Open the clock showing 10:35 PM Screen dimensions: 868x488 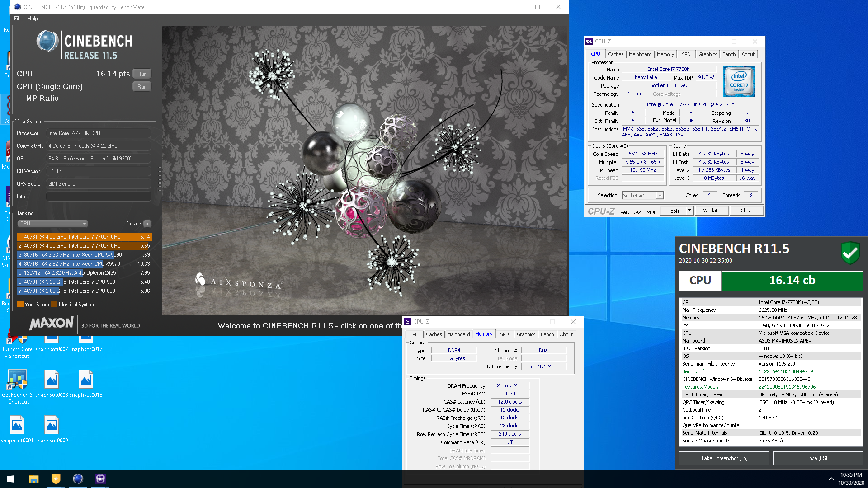pyautogui.click(x=851, y=479)
